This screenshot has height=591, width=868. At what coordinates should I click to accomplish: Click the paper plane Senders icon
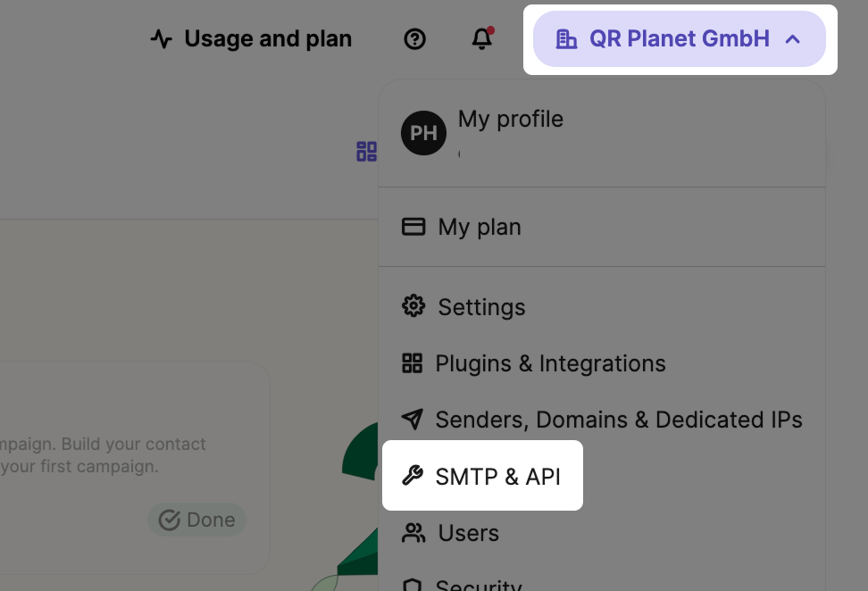412,420
